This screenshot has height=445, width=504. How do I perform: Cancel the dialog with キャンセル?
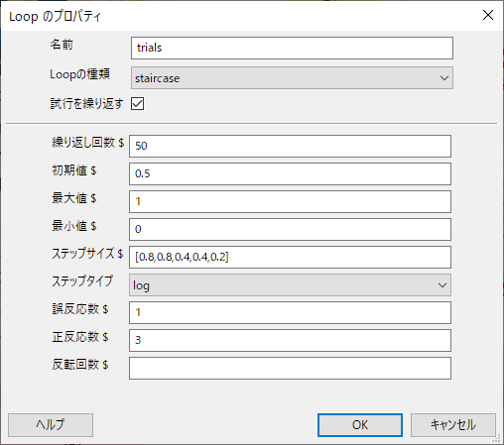point(453,425)
